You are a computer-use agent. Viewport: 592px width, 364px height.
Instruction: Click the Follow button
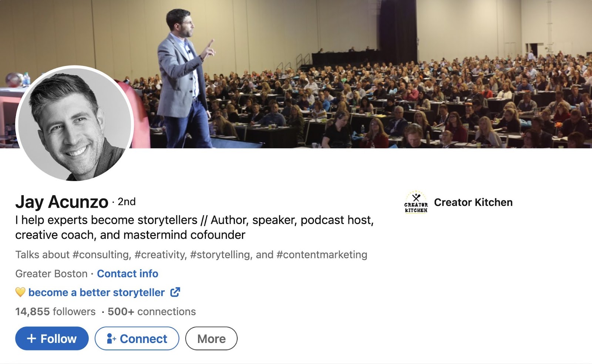pyautogui.click(x=52, y=338)
